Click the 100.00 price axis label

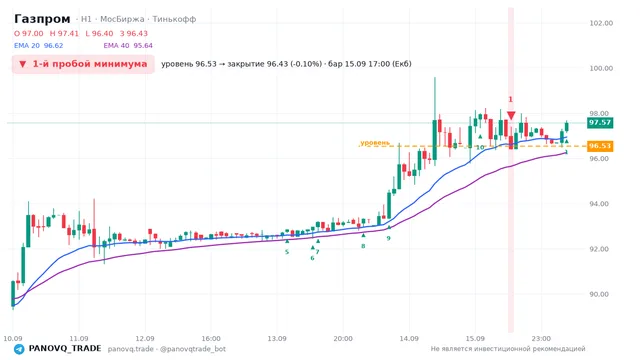pos(601,68)
